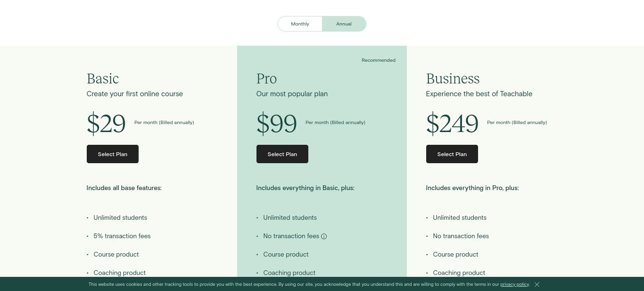
Task: Select Plan for the Pro tier
Action: [282, 154]
